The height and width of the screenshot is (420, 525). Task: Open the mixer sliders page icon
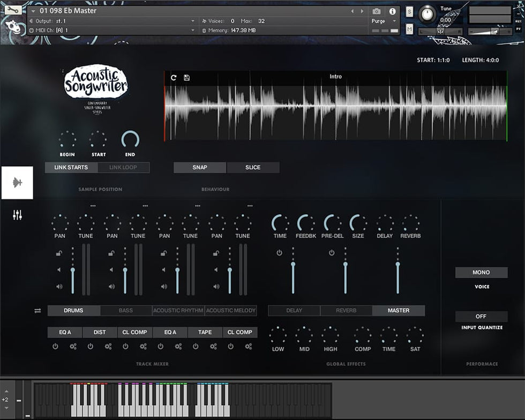[x=18, y=215]
